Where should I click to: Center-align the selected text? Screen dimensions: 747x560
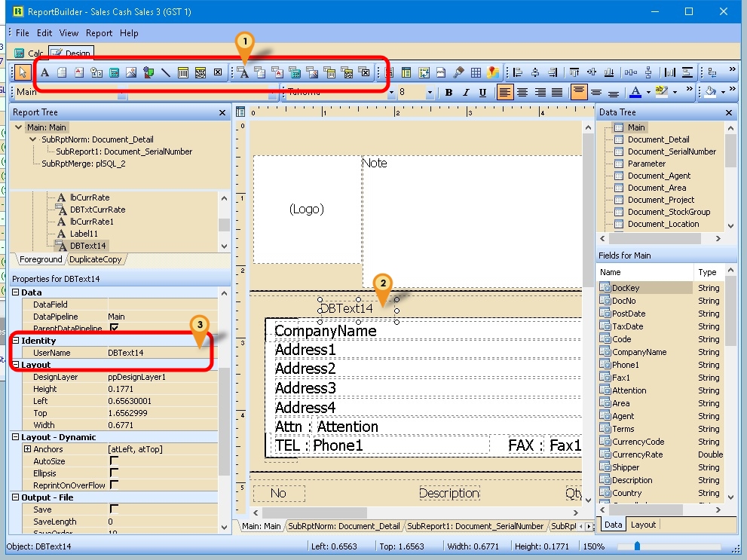522,93
